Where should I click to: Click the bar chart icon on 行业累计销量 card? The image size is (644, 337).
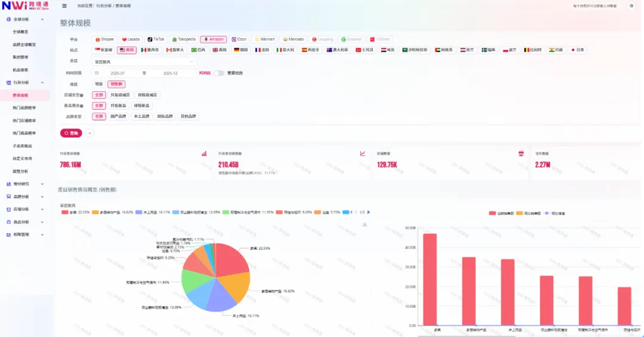tap(204, 153)
